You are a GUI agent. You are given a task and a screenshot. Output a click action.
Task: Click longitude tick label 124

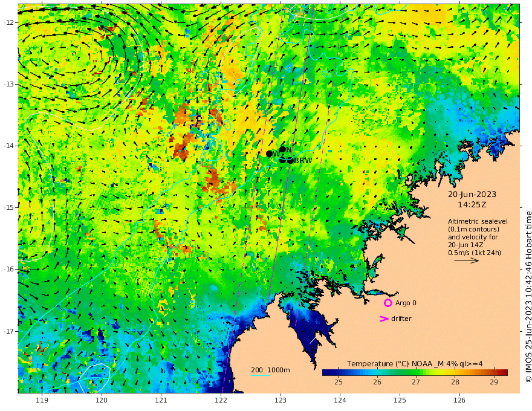pos(340,401)
